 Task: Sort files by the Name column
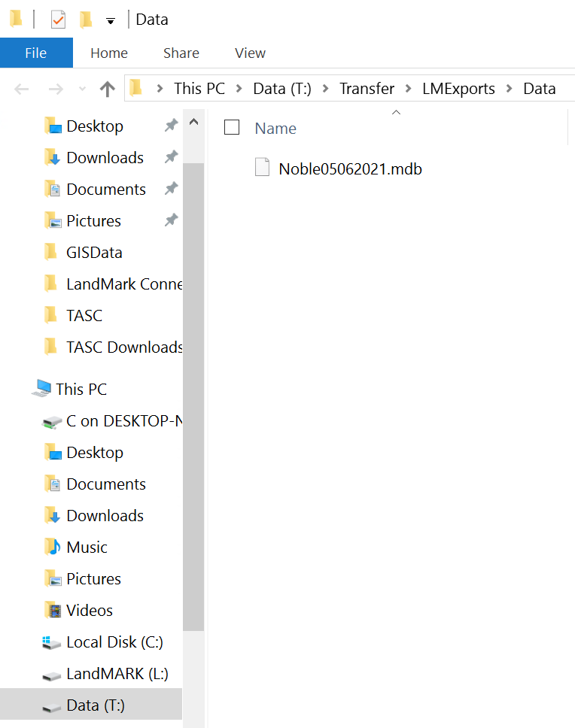275,128
